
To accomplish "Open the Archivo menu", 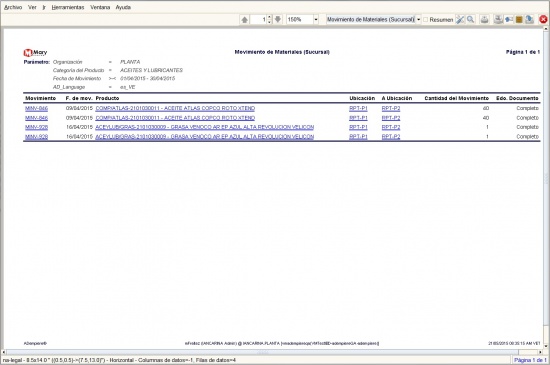I will 13,7.
